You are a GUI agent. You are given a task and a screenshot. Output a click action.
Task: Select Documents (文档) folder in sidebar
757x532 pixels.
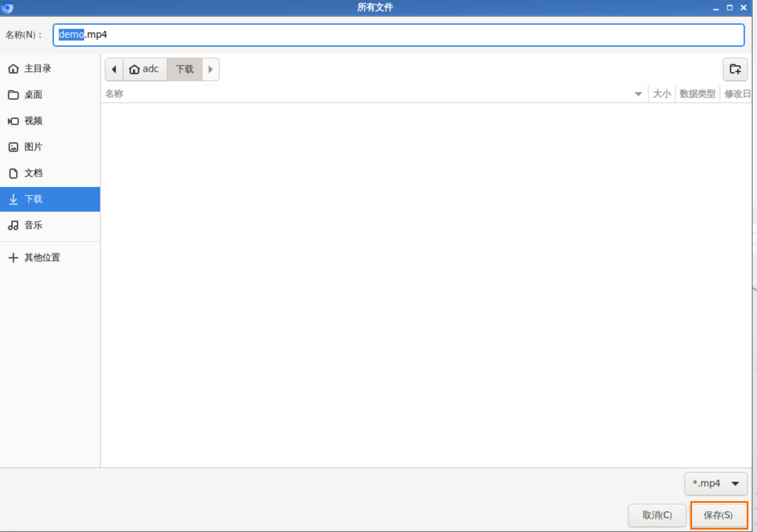pyautogui.click(x=33, y=173)
